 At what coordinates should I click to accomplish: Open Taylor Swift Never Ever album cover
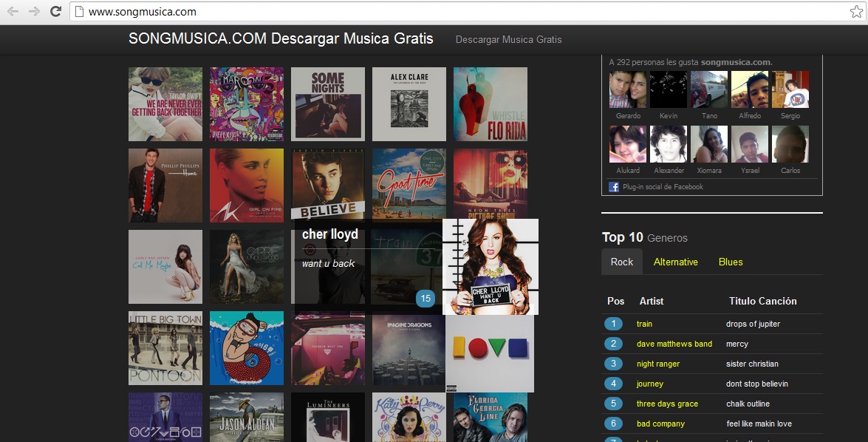coord(165,104)
